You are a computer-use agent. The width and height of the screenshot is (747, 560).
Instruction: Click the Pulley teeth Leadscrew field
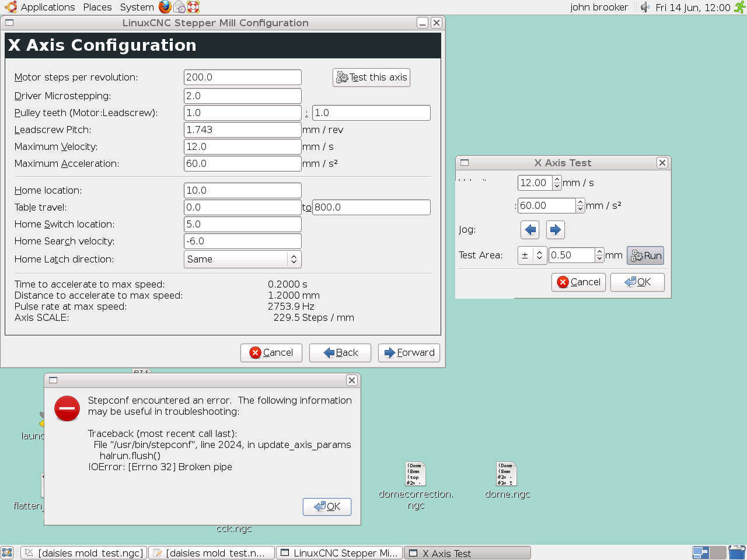pos(371,113)
